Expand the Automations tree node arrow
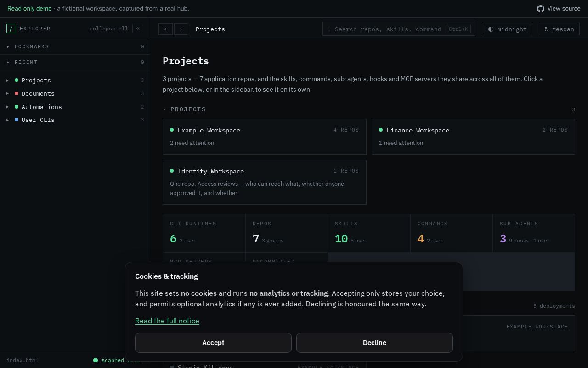588x368 pixels. [x=7, y=107]
